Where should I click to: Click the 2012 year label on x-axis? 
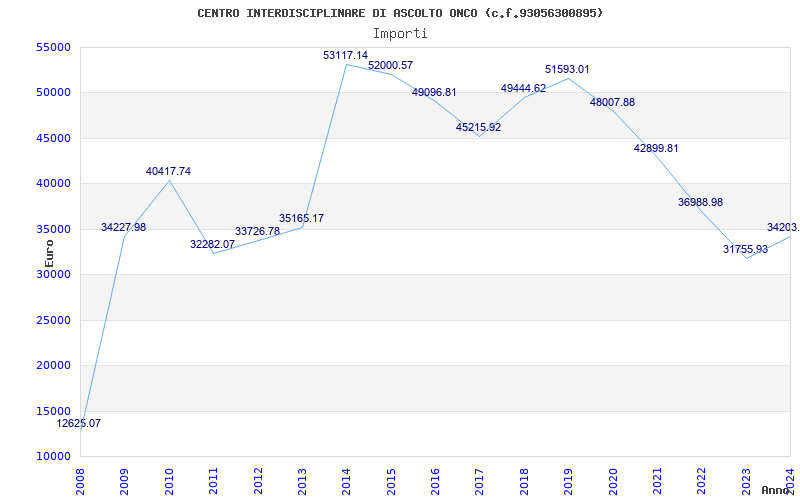(258, 481)
